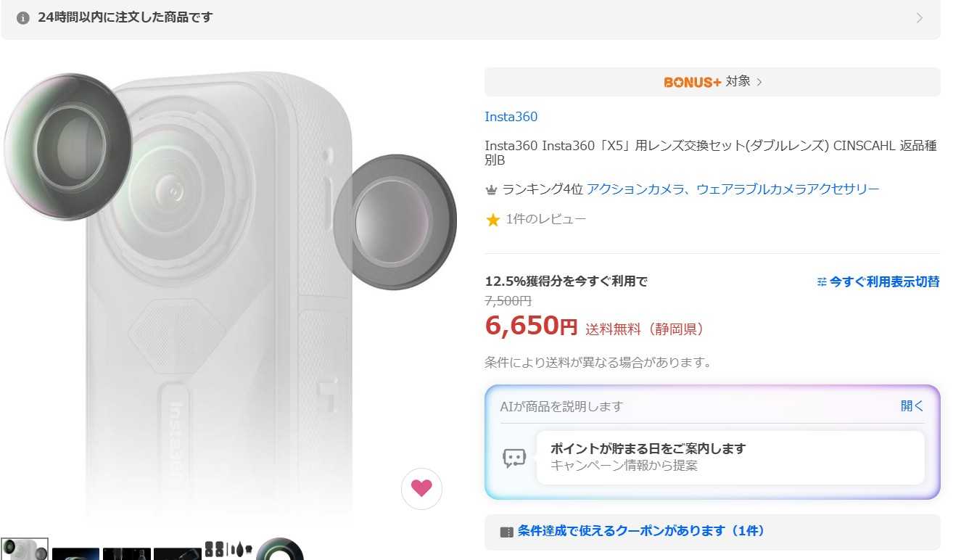Click the info icon in order notice
The height and width of the screenshot is (560, 969).
point(23,17)
